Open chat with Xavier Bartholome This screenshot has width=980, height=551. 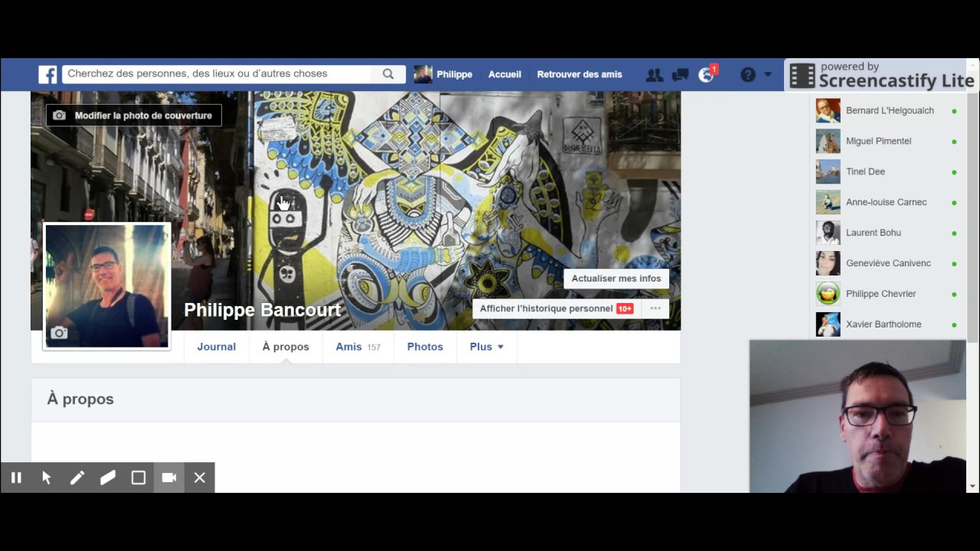click(x=887, y=324)
